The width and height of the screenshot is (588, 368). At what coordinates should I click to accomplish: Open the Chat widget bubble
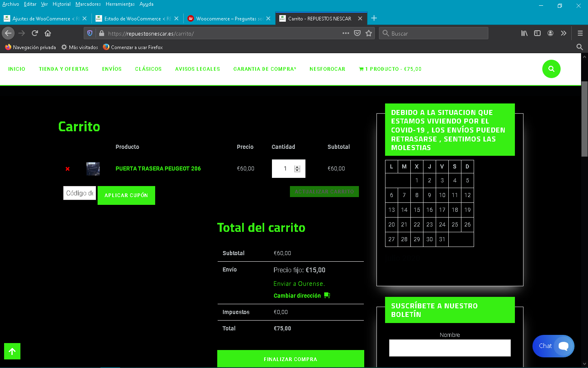point(553,346)
